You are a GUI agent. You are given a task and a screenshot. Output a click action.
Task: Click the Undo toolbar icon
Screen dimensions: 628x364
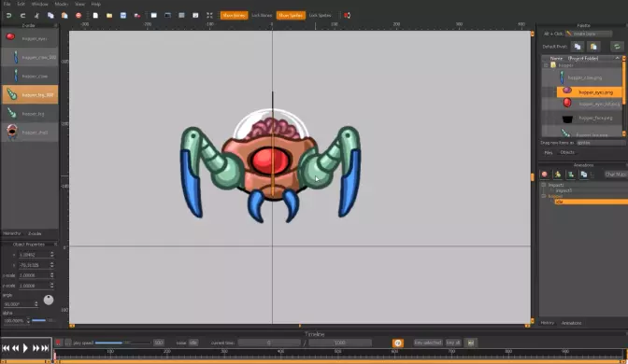tap(8, 15)
